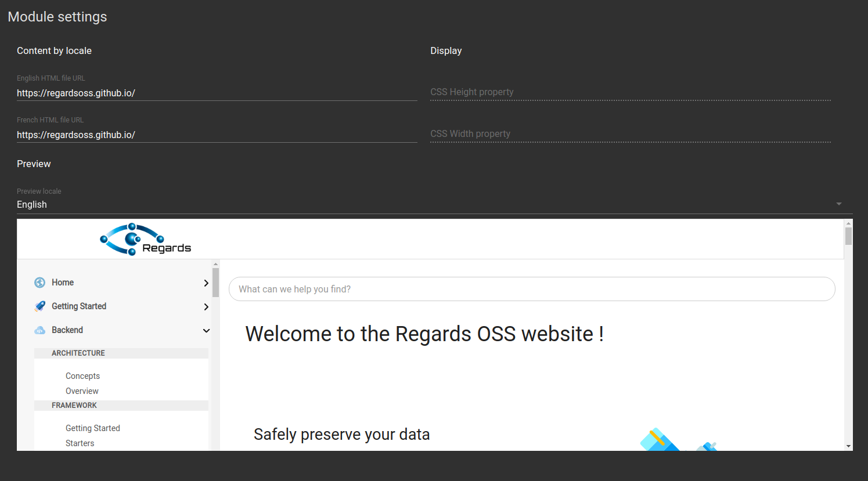Click preview scrollbar down arrow

point(849,446)
